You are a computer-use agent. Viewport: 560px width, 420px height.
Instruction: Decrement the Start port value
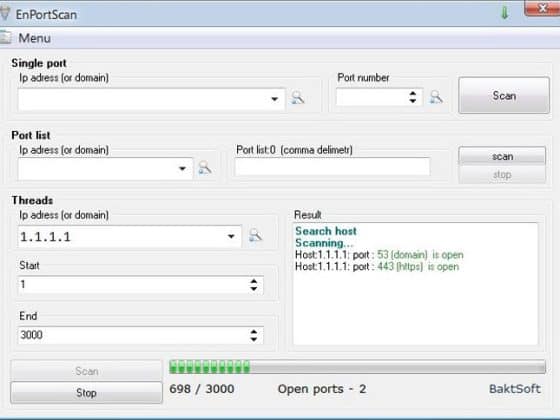254,289
